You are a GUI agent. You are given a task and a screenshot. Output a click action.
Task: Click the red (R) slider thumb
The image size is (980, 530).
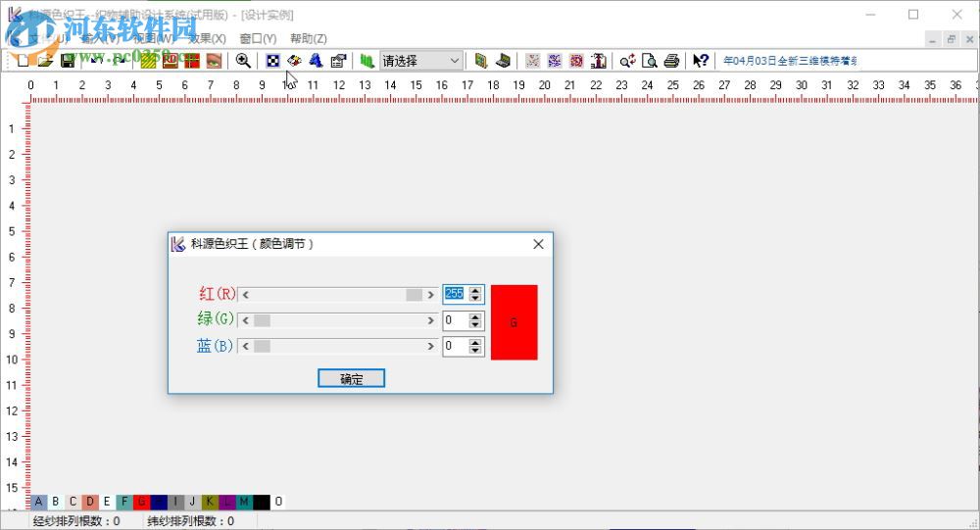414,294
